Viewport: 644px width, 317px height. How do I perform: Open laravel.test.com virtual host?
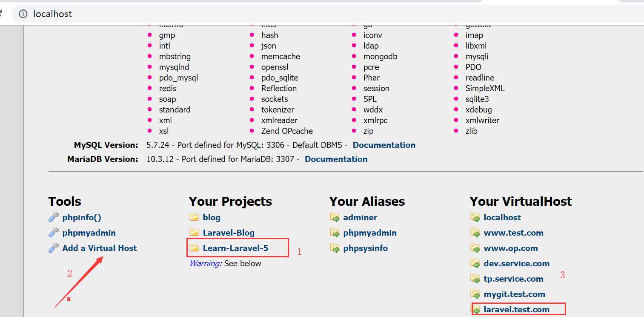(516, 309)
